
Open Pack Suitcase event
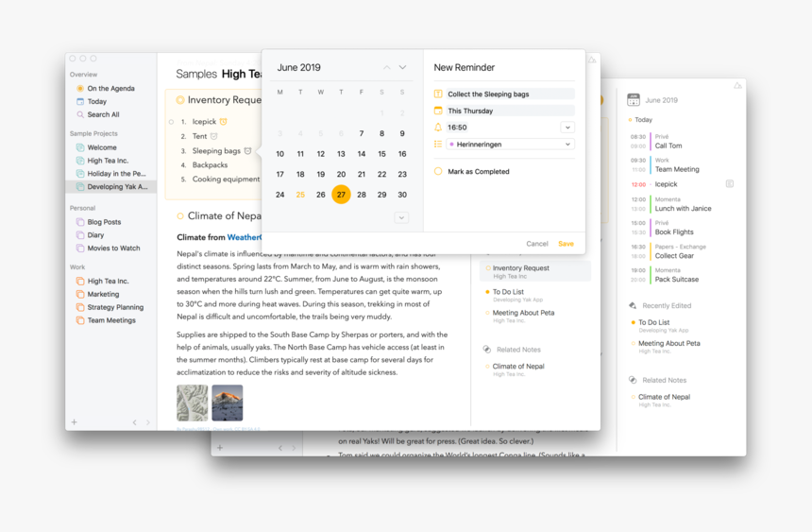pos(676,279)
